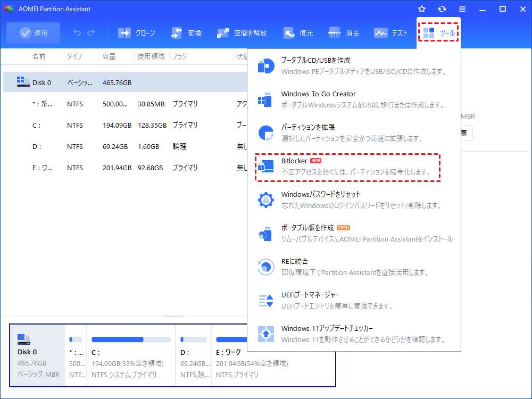Click the タイプ column header
The image size is (532, 399).
[74, 56]
